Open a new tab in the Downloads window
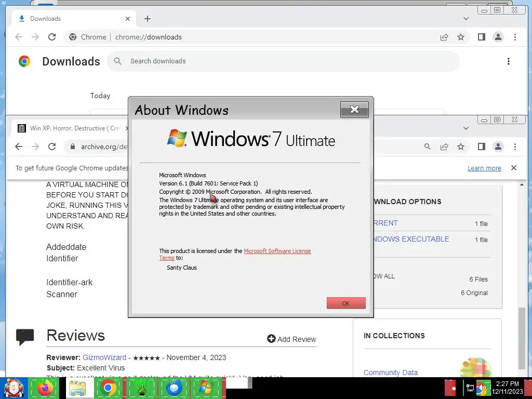532x399 pixels. coord(147,19)
